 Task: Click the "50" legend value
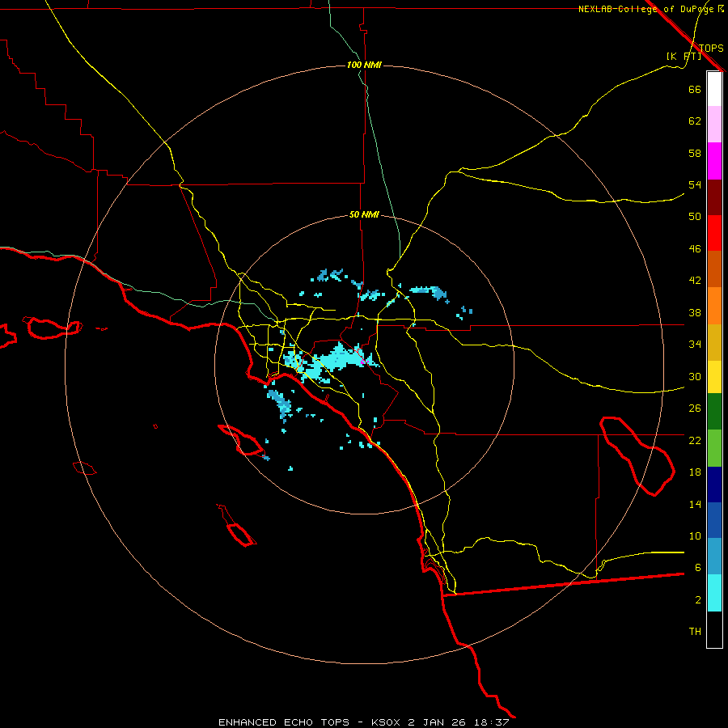[695, 216]
